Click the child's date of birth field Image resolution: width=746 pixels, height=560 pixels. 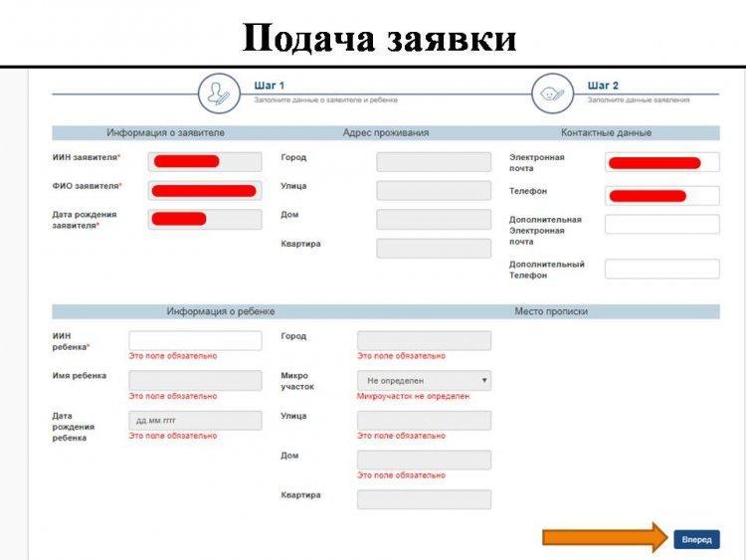[x=195, y=421]
